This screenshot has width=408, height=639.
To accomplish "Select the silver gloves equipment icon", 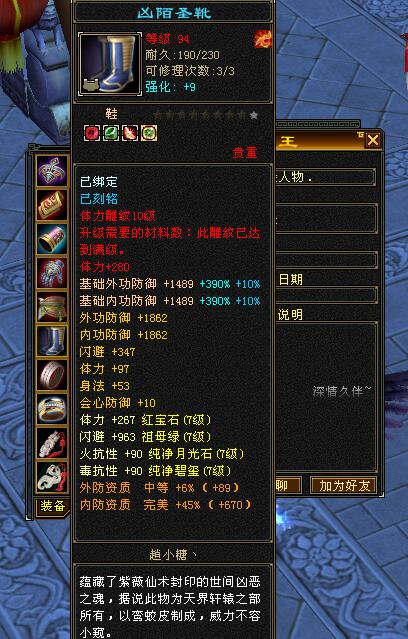I will [52, 273].
